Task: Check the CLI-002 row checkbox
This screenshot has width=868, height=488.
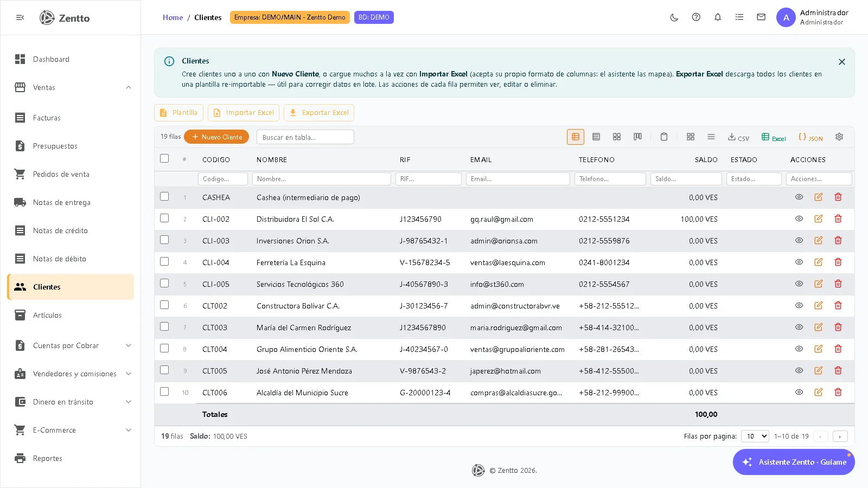Action: point(164,218)
